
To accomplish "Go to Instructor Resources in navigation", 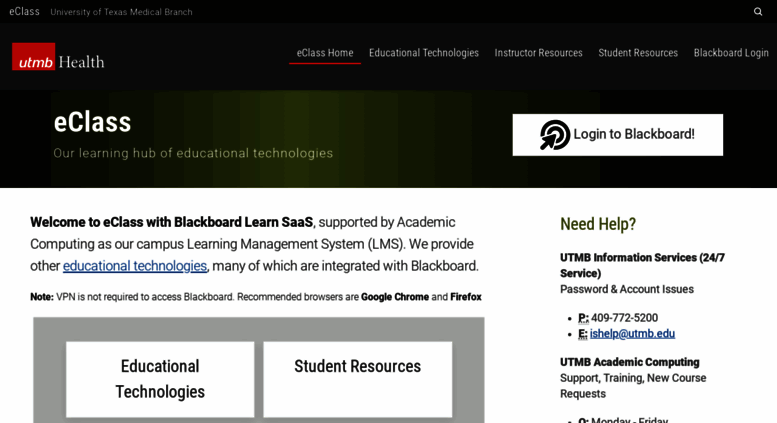I will pyautogui.click(x=538, y=53).
